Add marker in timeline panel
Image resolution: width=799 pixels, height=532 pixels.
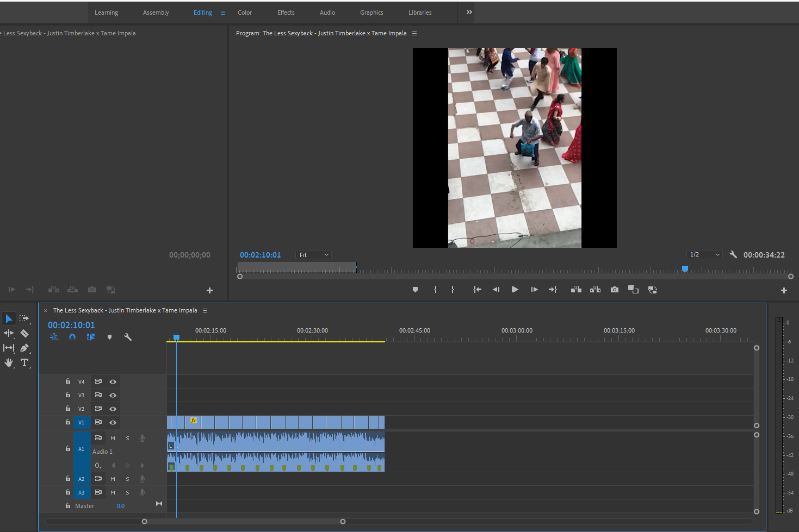coord(109,337)
